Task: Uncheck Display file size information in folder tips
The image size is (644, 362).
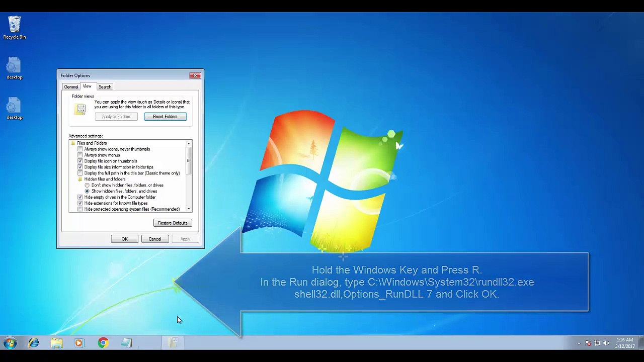Action: (80, 167)
